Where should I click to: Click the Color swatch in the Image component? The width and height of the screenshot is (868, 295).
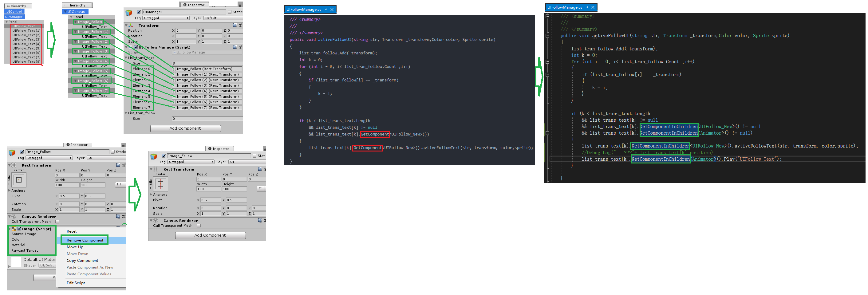click(50, 239)
